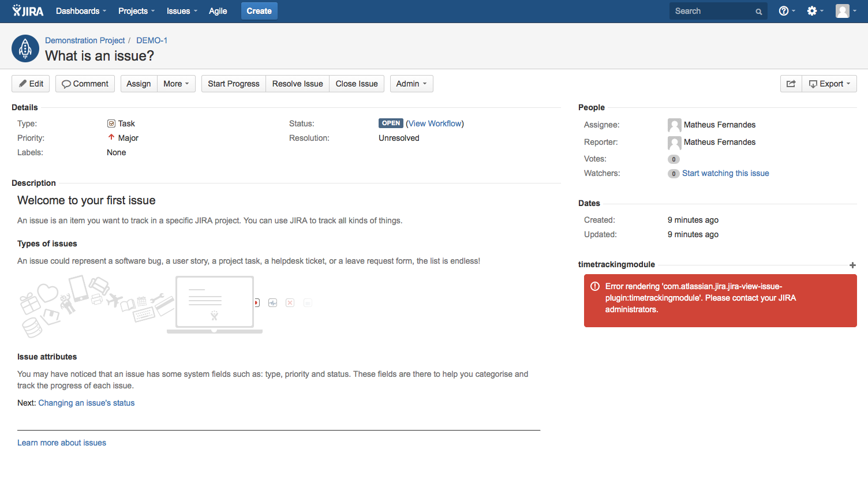Click the Demonstration Project rocket avatar
This screenshot has width=868, height=479.
(25, 48)
